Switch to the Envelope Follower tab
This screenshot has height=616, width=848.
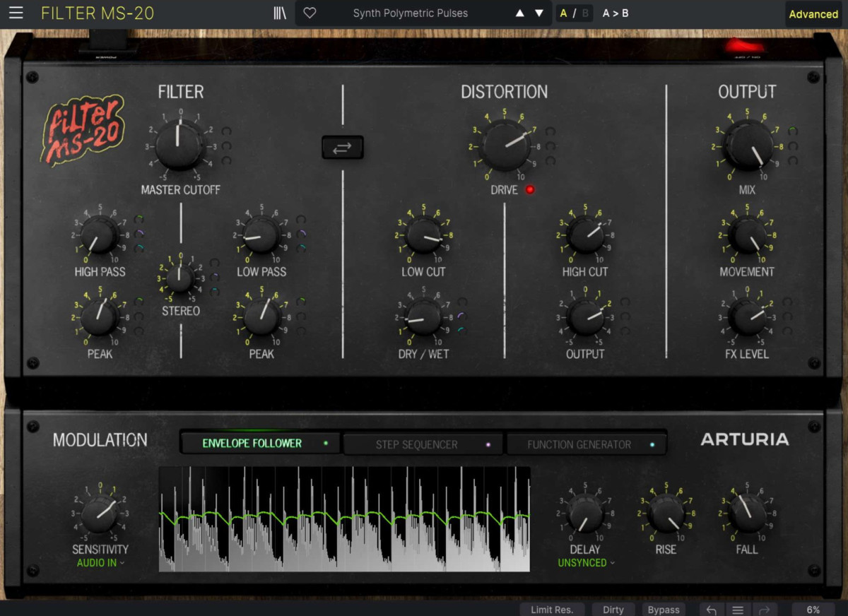pos(260,443)
